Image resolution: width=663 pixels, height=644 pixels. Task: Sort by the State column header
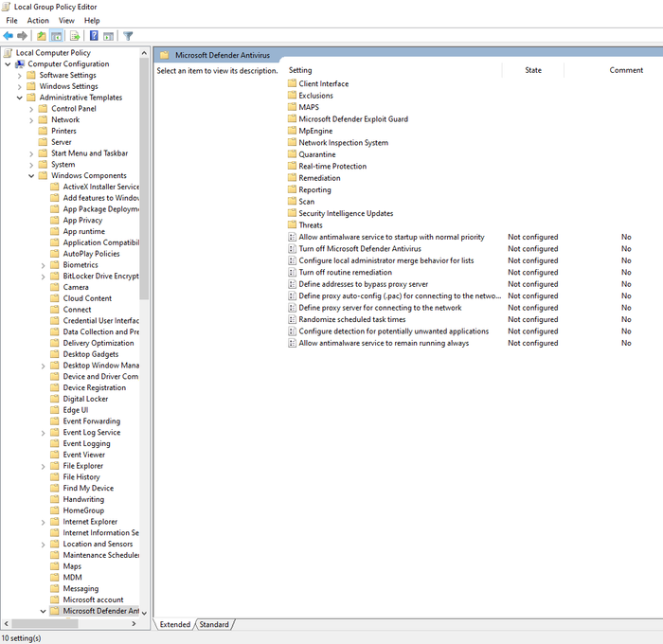click(x=532, y=70)
